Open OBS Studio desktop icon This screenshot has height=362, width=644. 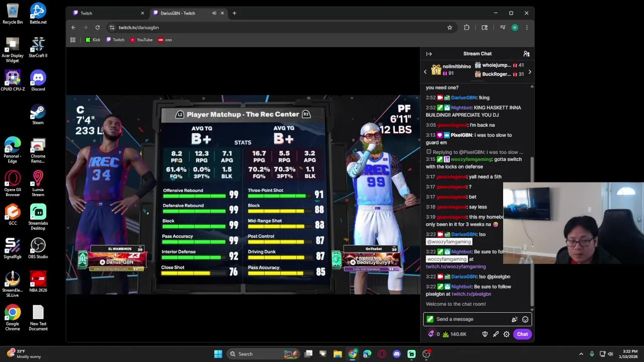pos(38,248)
